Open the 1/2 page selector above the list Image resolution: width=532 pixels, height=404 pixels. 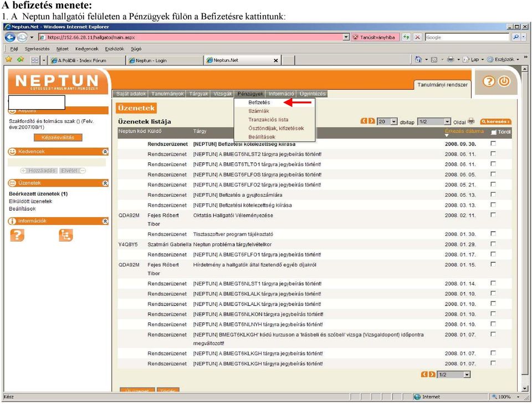[448, 121]
